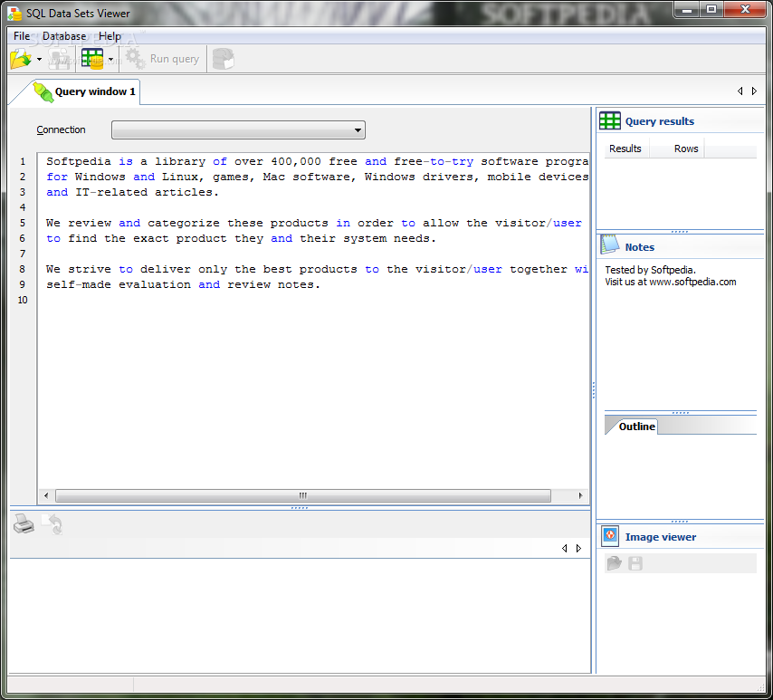Expand the open-folder dropdown arrow
The image size is (773, 700).
39,60
